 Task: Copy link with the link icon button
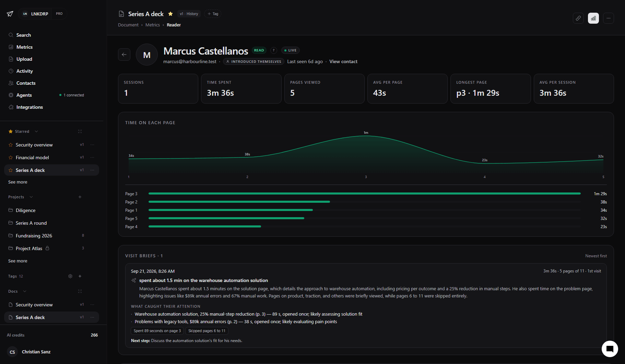click(x=578, y=18)
